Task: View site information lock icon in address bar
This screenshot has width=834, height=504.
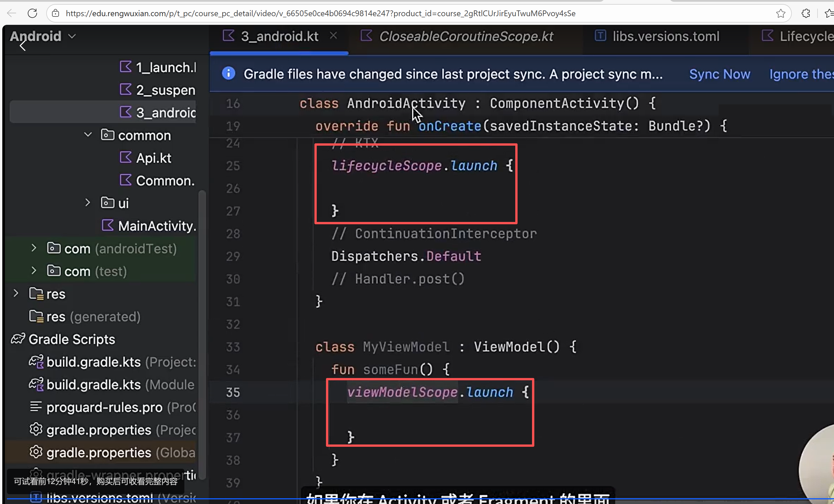Action: [x=55, y=13]
